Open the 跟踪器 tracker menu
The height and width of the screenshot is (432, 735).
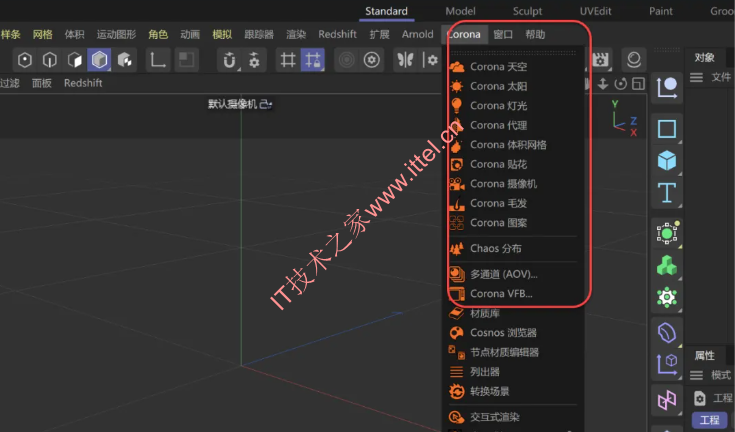coord(259,34)
